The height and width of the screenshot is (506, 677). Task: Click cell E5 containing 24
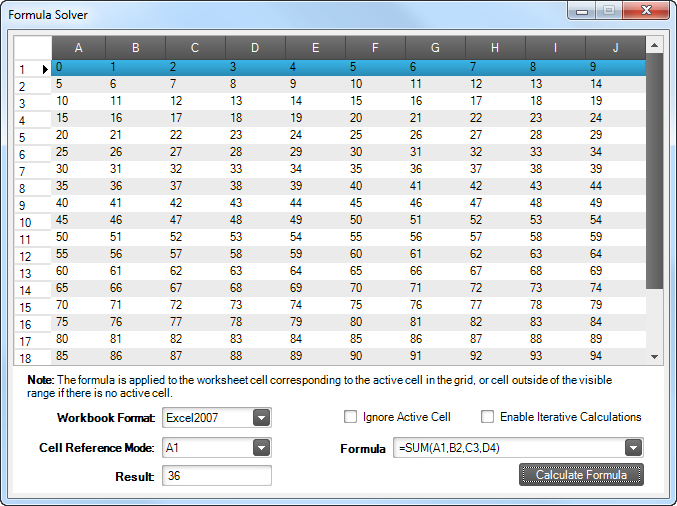[x=315, y=135]
